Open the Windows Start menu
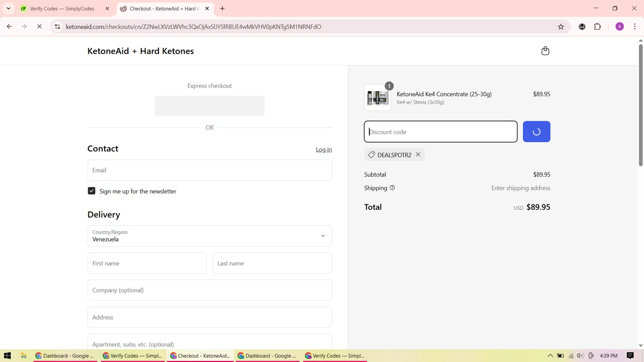644x362 pixels. [x=7, y=356]
